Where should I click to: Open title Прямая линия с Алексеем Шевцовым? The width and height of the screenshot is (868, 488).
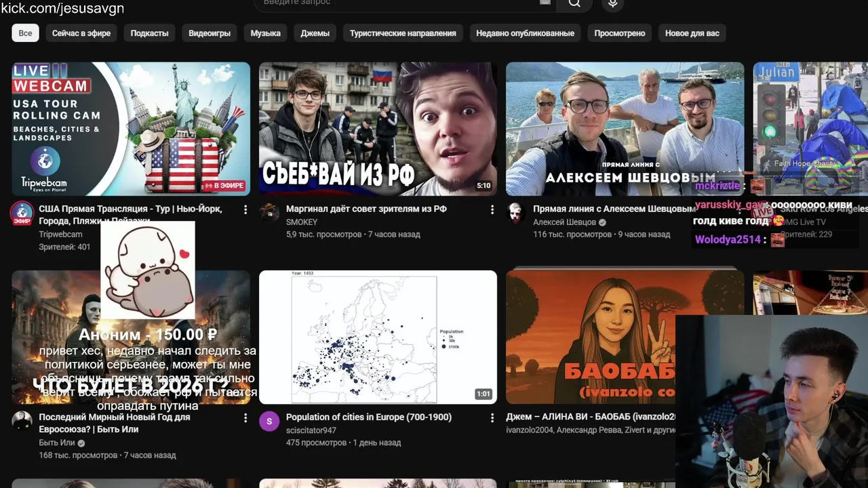click(x=614, y=209)
